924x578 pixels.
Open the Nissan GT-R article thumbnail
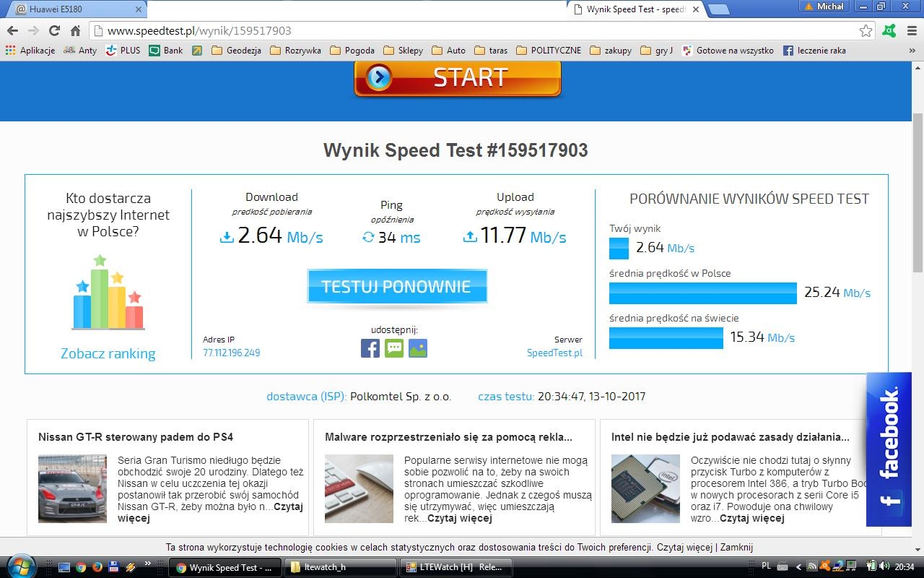[x=72, y=488]
